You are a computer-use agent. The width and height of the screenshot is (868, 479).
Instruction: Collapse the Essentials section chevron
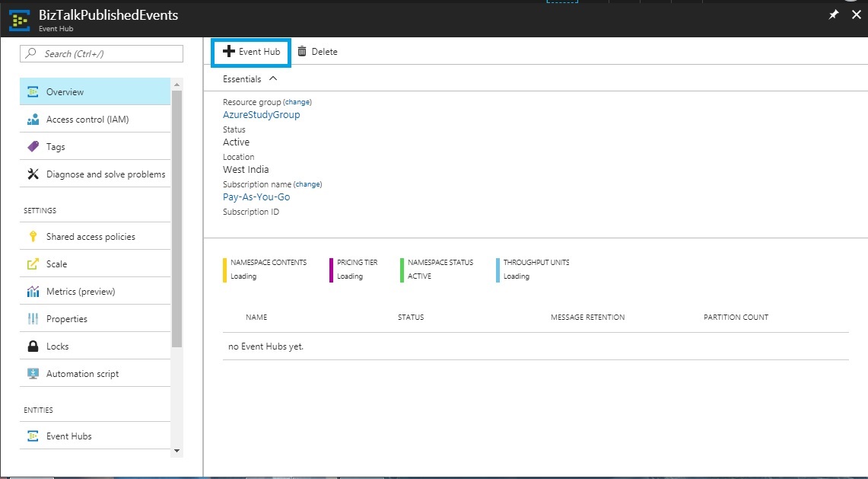[x=273, y=78]
